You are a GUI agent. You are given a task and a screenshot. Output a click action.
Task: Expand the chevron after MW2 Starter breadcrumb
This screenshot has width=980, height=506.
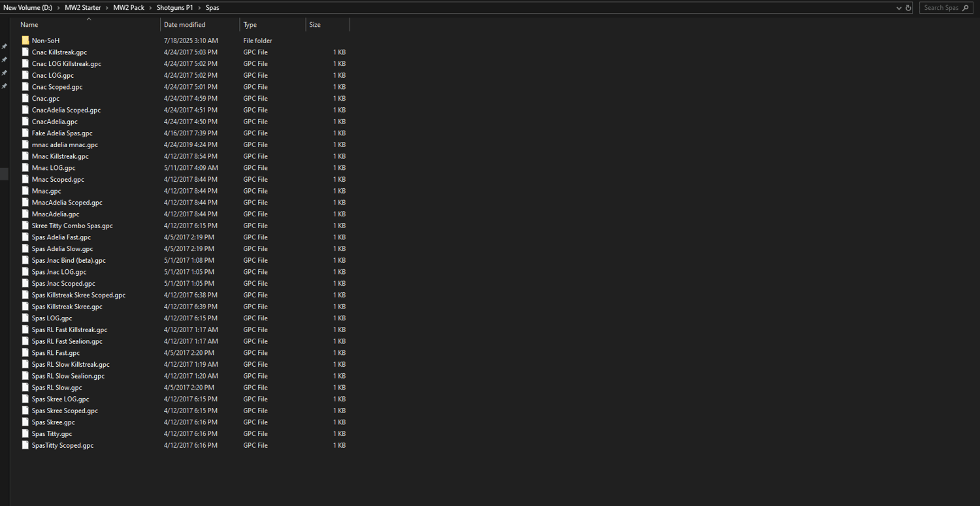(x=107, y=8)
